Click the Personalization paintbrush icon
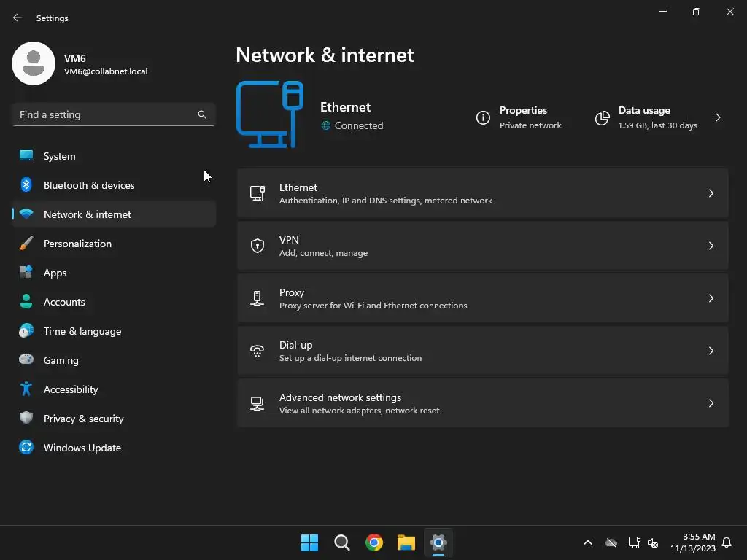This screenshot has width=747, height=560. click(26, 244)
